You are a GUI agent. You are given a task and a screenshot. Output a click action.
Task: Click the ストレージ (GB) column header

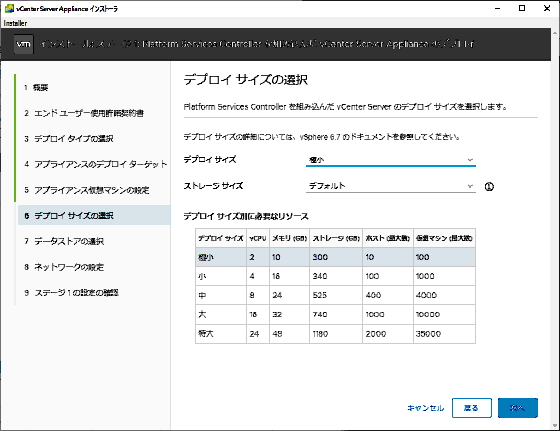[336, 238]
